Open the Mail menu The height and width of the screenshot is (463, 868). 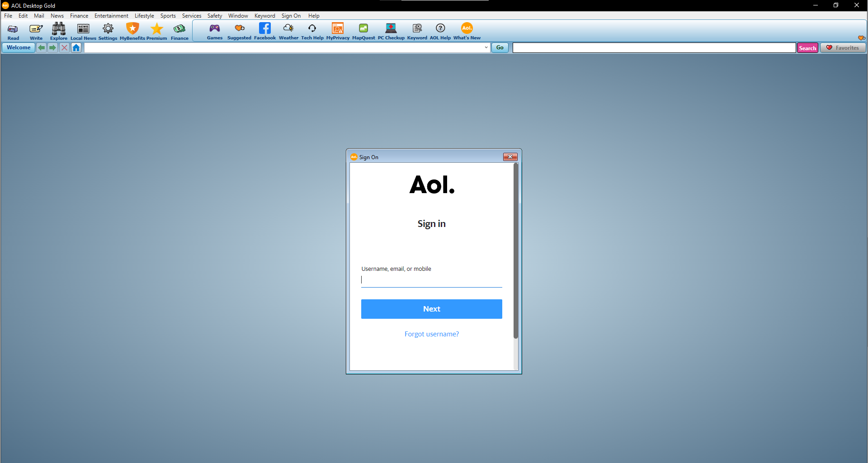pyautogui.click(x=39, y=15)
